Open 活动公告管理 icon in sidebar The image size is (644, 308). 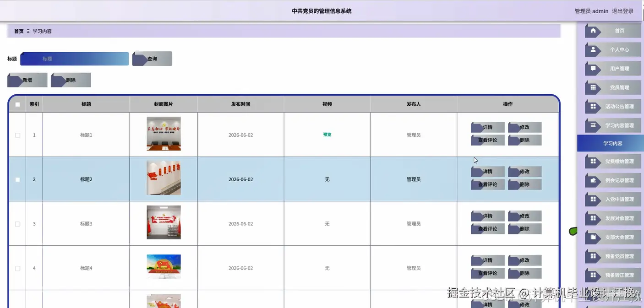(593, 107)
